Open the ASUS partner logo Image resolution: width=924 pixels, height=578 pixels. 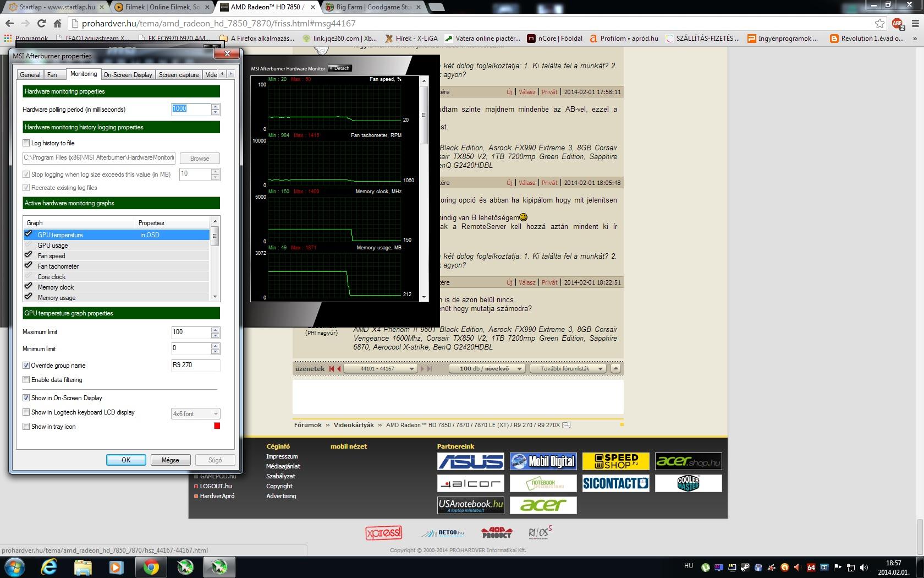click(470, 461)
